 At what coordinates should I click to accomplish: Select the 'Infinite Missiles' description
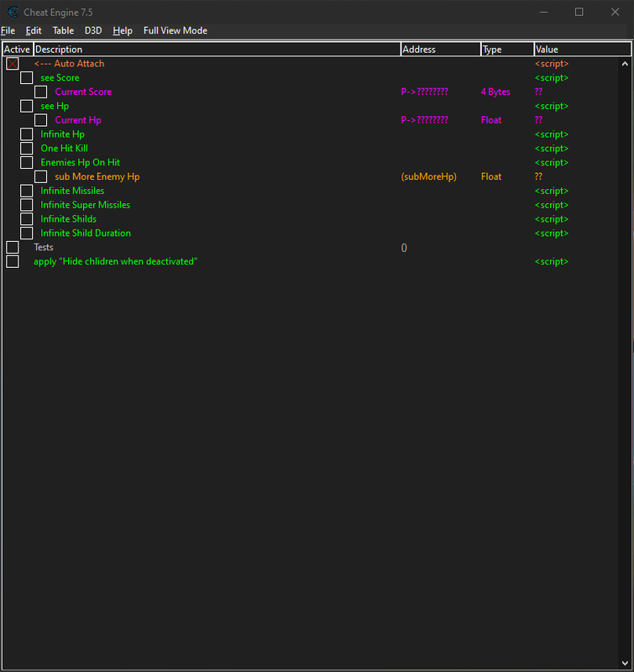[72, 191]
